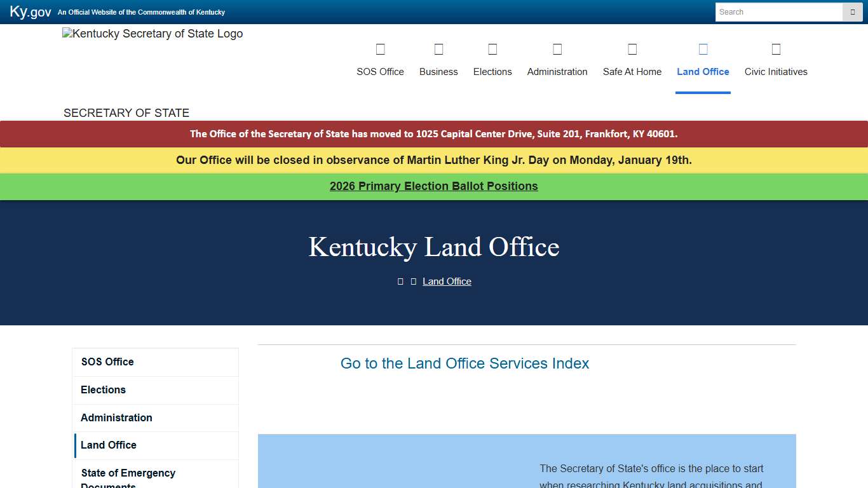The height and width of the screenshot is (488, 868).
Task: Click the Administration navigation icon
Action: pos(557,48)
